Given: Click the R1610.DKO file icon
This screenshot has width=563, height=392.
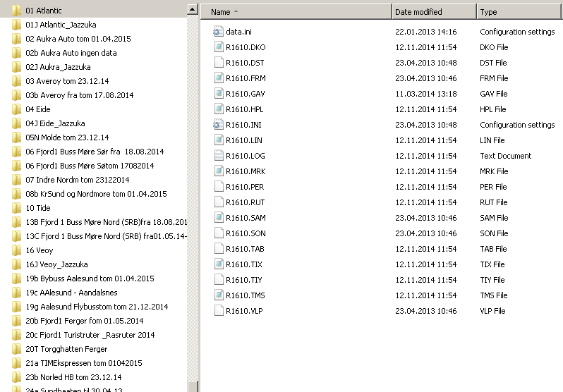Looking at the screenshot, I should tap(219, 47).
